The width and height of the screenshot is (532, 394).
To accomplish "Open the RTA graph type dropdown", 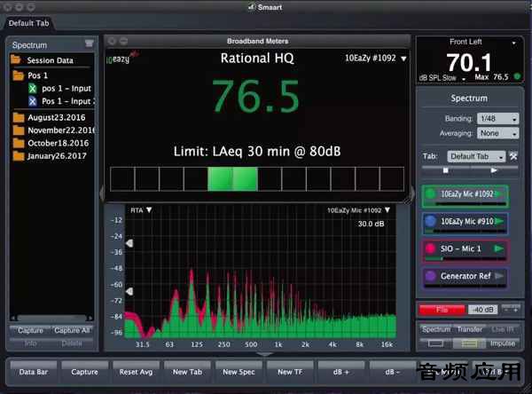I will click(141, 210).
